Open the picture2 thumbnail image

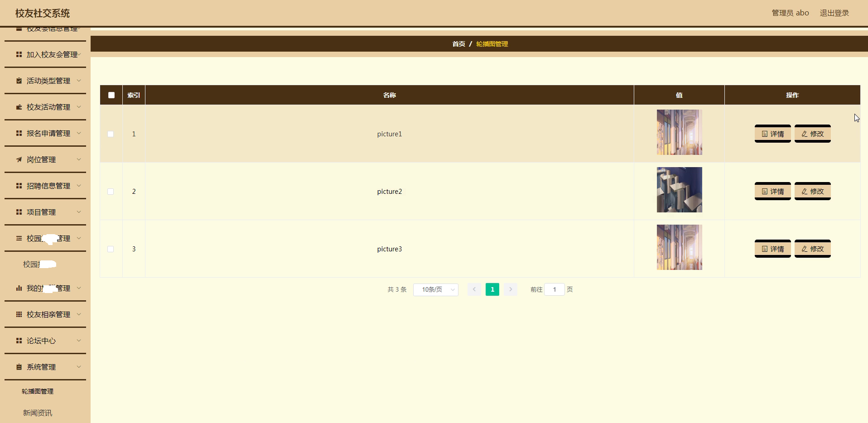point(680,190)
